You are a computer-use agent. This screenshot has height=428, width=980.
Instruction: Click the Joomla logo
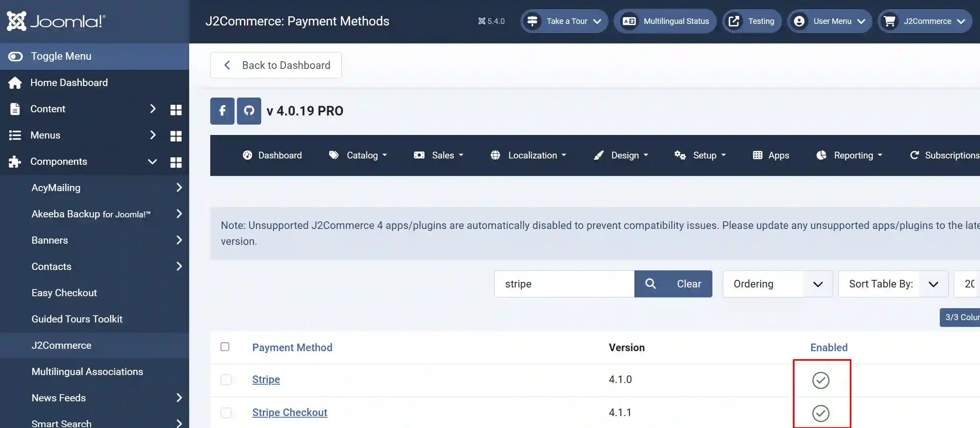coord(56,21)
